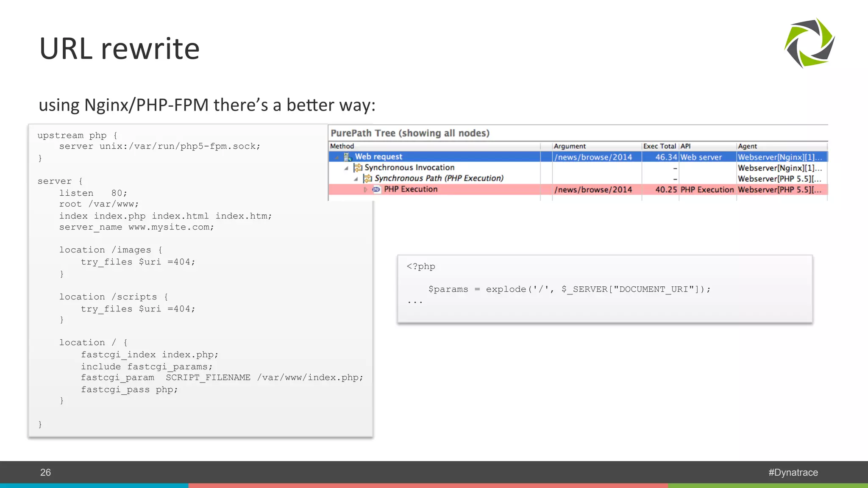Click Webserver[Nginx][1] agent in Web request row

pos(780,157)
